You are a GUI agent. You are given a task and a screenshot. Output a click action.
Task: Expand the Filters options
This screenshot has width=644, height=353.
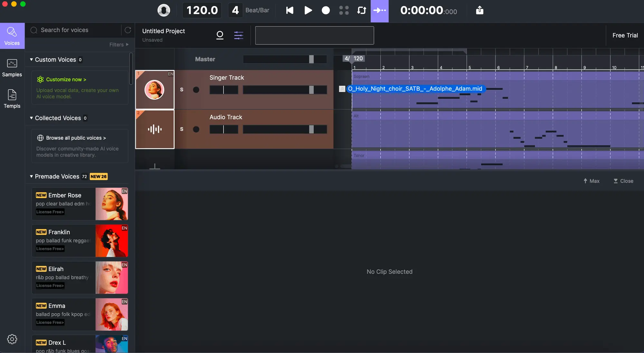[119, 44]
